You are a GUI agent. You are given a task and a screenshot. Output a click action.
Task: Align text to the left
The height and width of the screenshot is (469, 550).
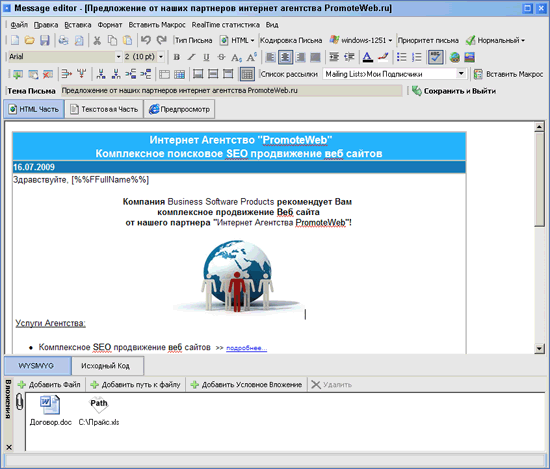coord(270,57)
